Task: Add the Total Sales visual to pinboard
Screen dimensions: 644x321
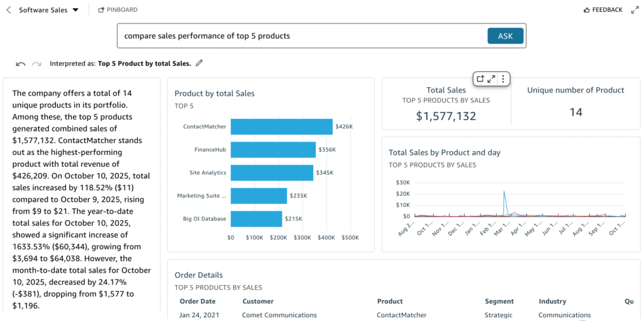Action: (x=480, y=79)
